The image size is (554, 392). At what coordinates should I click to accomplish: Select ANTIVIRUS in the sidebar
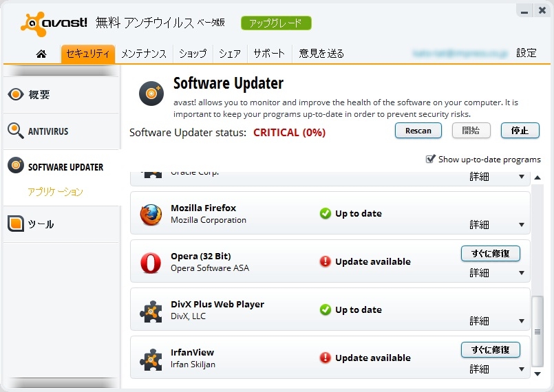(62, 131)
